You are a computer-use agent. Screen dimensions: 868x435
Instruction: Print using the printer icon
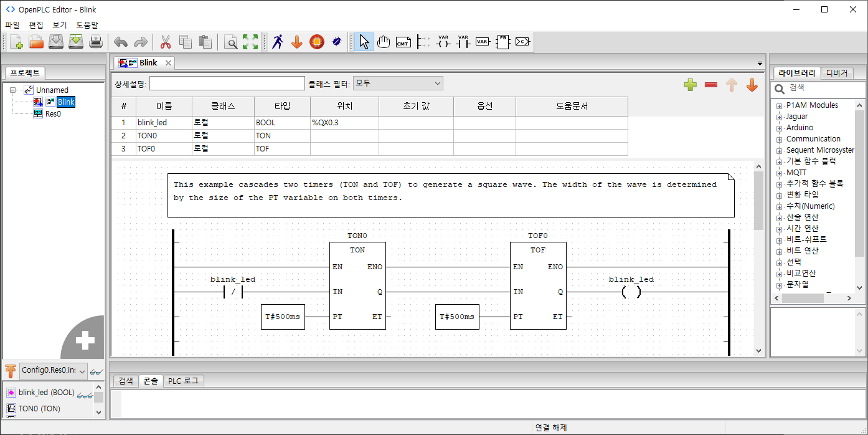(x=96, y=42)
